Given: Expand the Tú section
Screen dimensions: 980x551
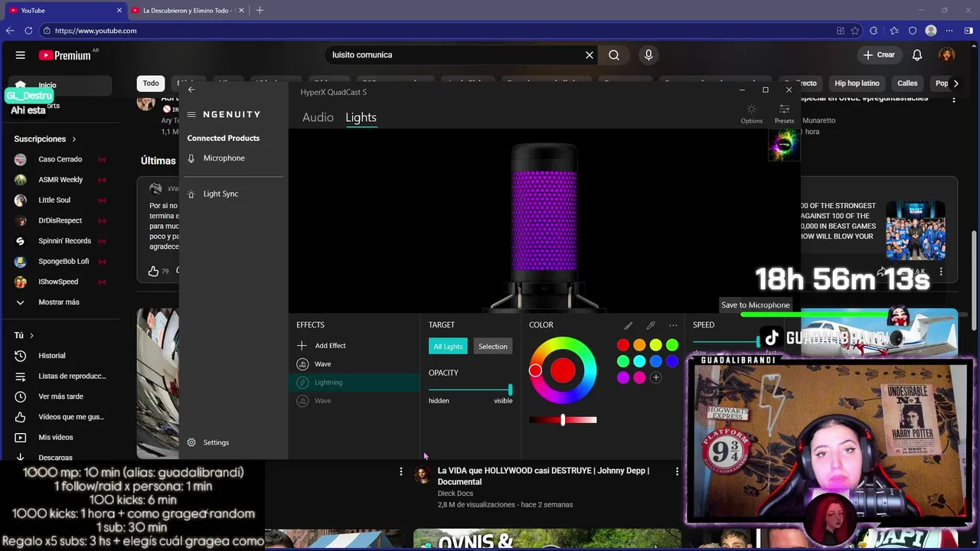Looking at the screenshot, I should click(x=24, y=335).
